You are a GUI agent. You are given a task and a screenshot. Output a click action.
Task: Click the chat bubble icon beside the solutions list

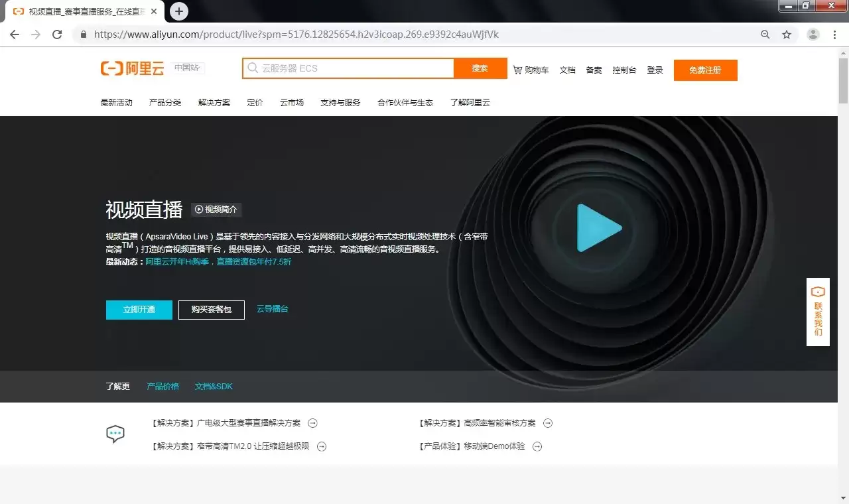(x=115, y=434)
